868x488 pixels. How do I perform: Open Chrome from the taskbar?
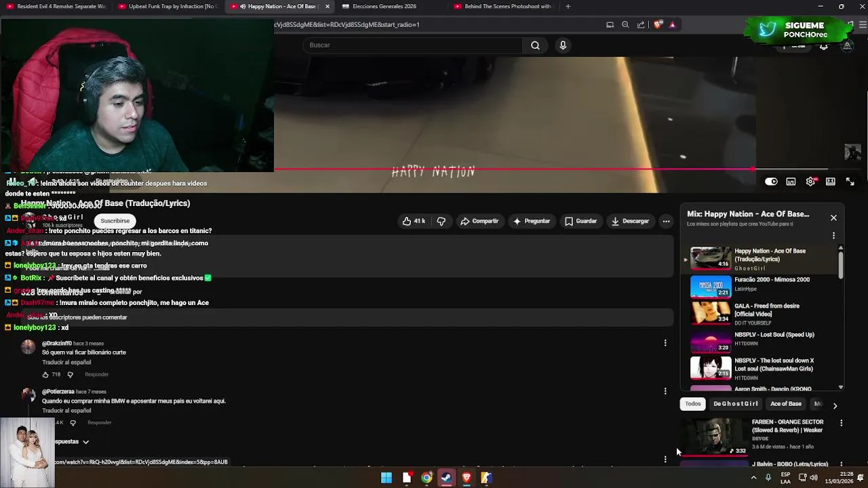click(x=427, y=478)
